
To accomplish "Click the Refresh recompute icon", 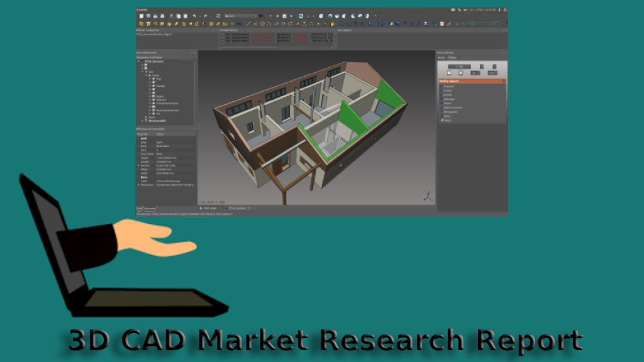I will tap(218, 16).
